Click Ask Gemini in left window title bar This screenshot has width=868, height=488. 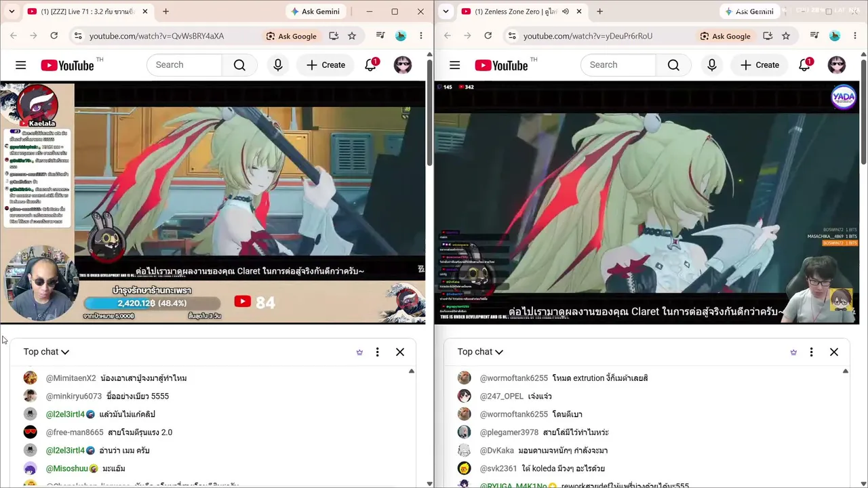[x=315, y=12]
